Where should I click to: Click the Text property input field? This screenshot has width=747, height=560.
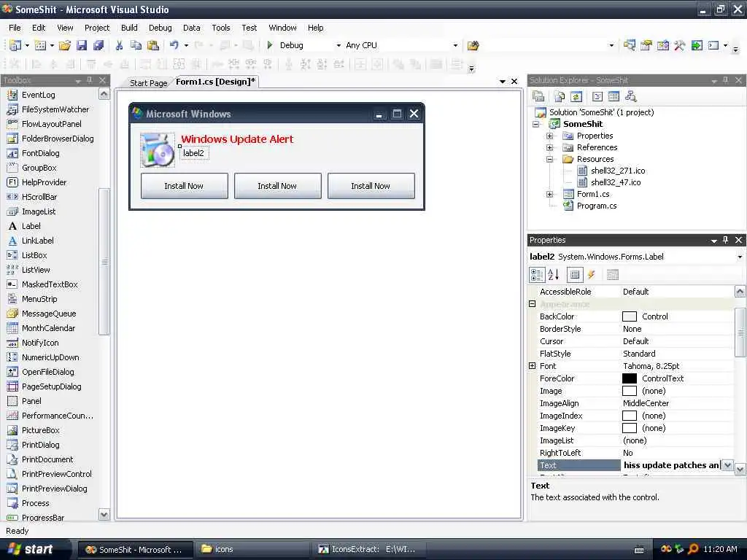(672, 465)
